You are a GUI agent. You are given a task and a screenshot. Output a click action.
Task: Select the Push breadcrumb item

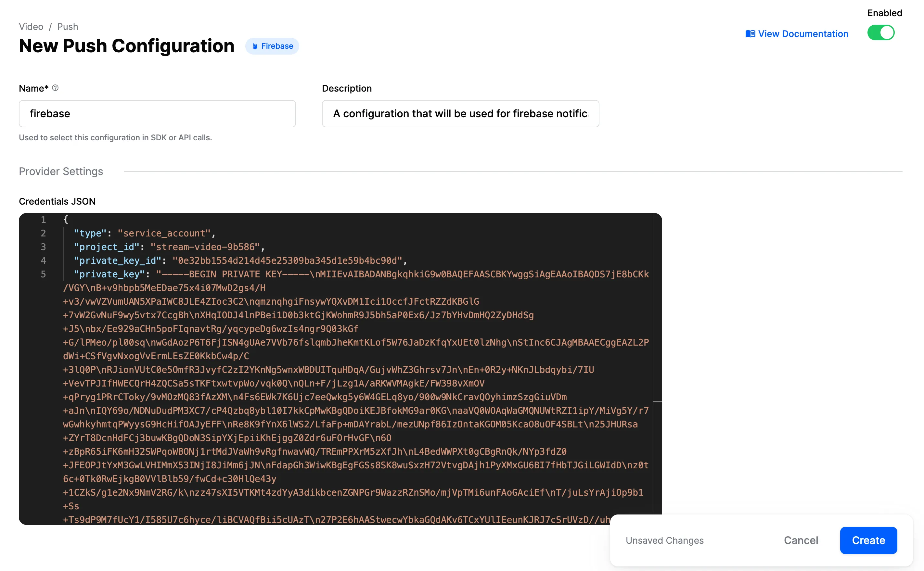pos(67,26)
